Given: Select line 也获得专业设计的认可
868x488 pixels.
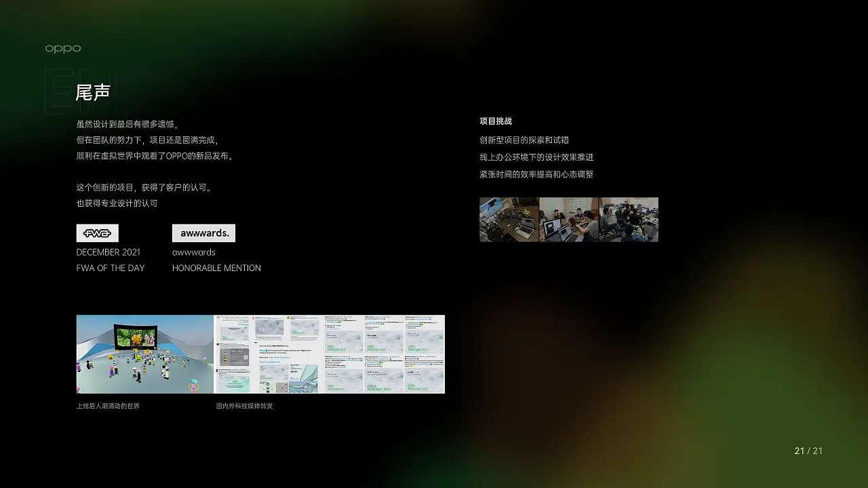Looking at the screenshot, I should coord(117,203).
